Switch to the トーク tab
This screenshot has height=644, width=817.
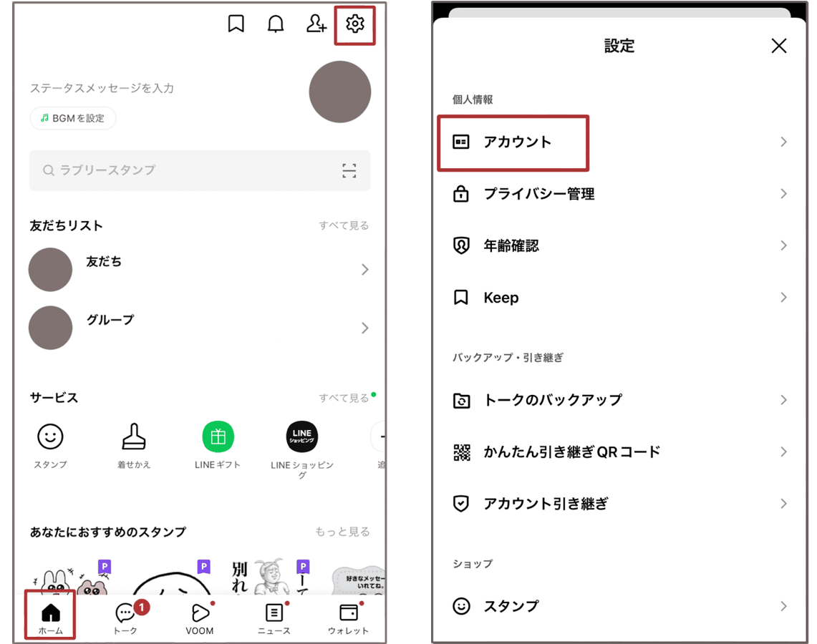pyautogui.click(x=125, y=617)
